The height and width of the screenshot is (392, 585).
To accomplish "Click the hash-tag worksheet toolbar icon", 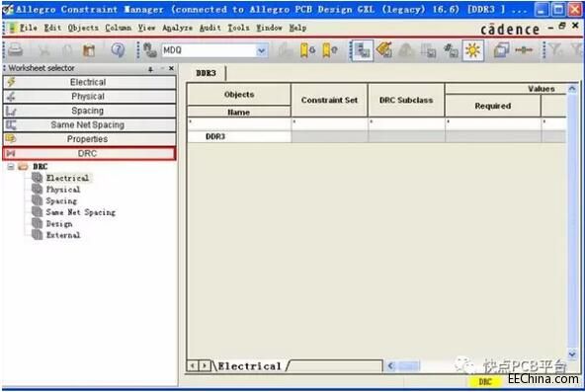I will pyautogui.click(x=451, y=50).
